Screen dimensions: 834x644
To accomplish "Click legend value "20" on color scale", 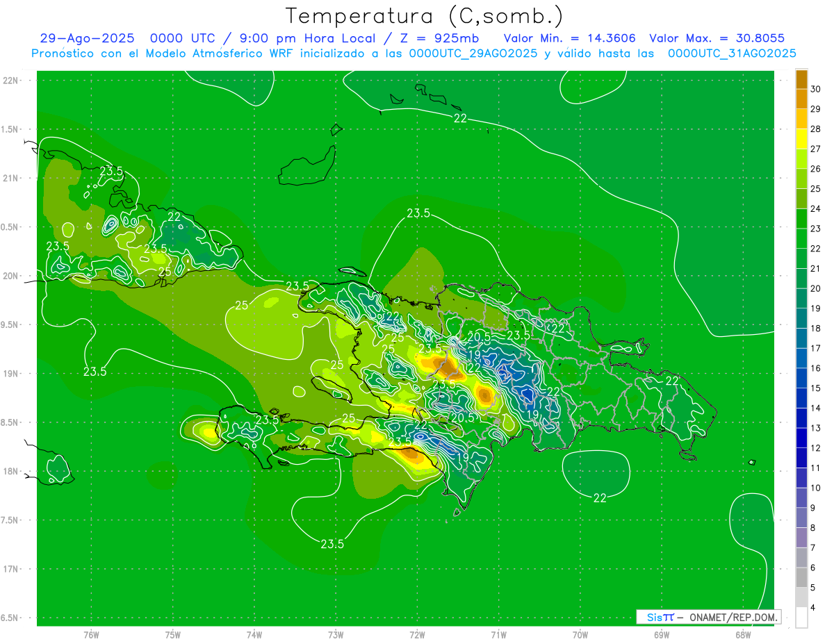I will pyautogui.click(x=816, y=288).
